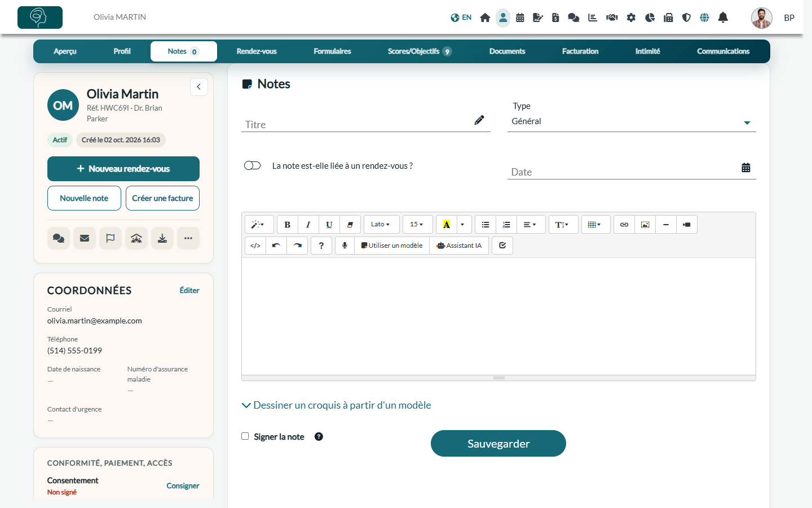Toggle code view in the editor

pos(255,246)
